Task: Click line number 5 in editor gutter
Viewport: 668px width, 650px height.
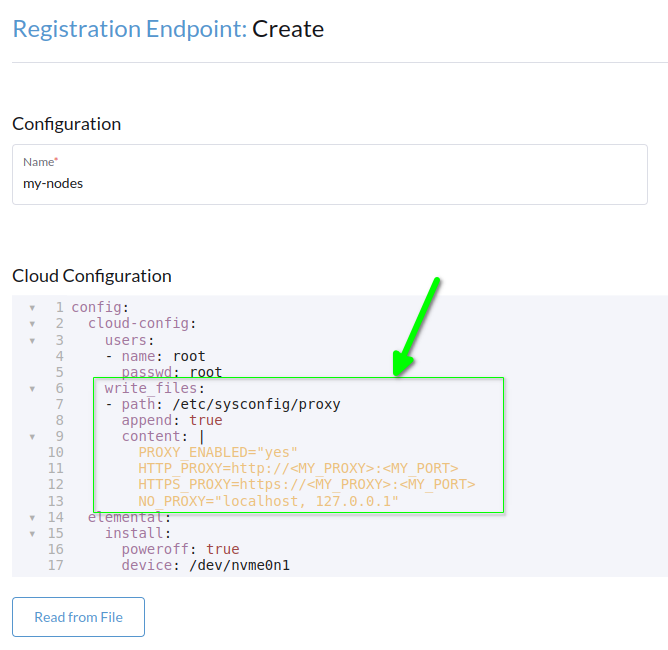Action: click(x=59, y=372)
